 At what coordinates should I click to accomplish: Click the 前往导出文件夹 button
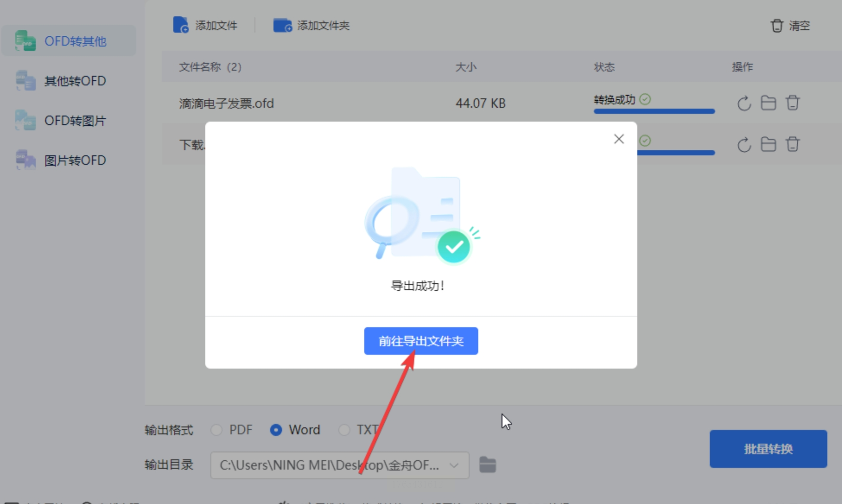point(421,341)
